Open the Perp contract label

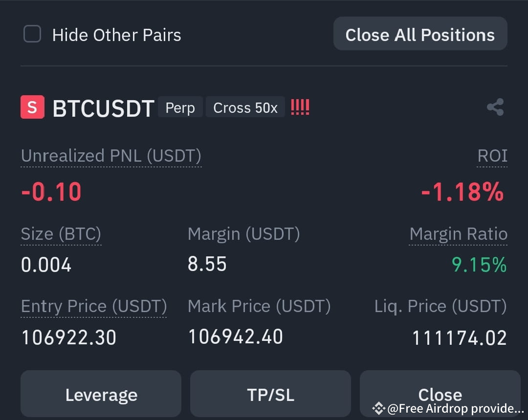point(180,108)
